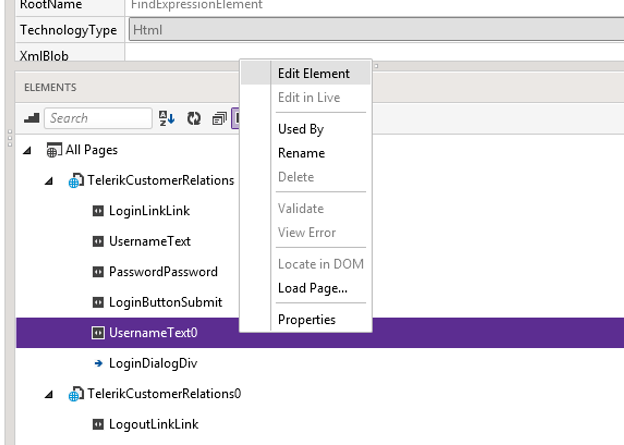Click the refresh elements icon
The width and height of the screenshot is (624, 445).
[194, 118]
